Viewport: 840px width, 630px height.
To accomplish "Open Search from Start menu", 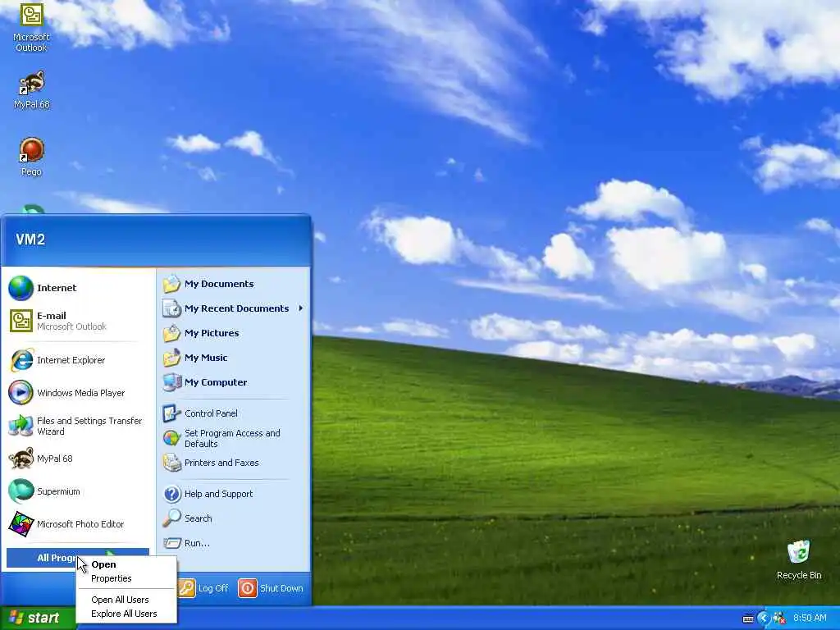I will click(233, 518).
